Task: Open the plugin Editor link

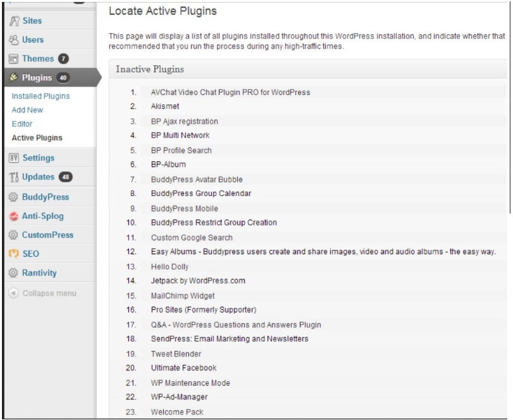Action: click(x=22, y=124)
